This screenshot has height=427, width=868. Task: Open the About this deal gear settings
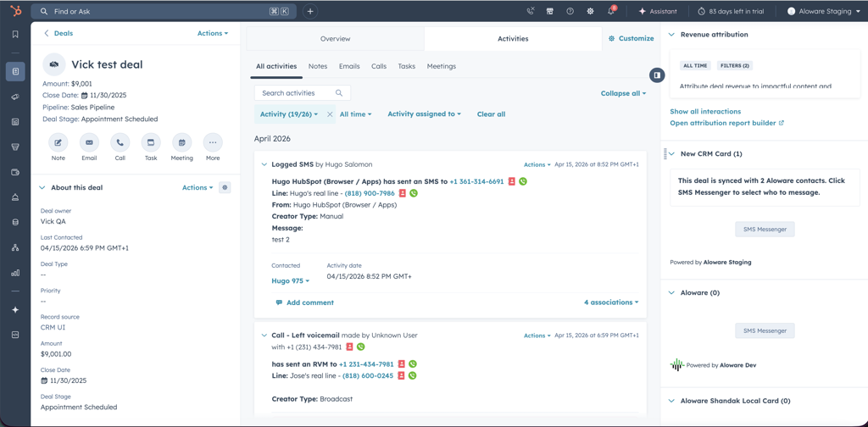pyautogui.click(x=225, y=187)
